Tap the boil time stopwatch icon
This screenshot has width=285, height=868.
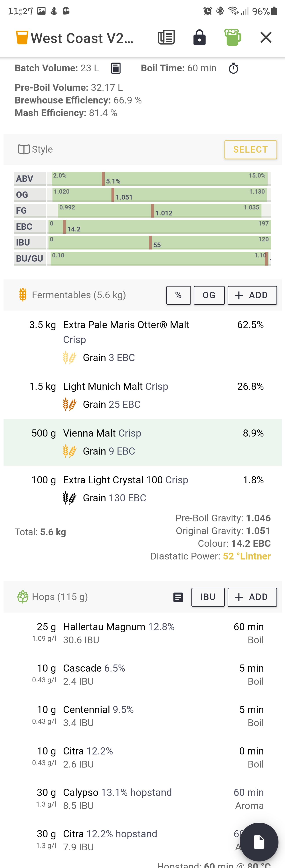point(233,68)
